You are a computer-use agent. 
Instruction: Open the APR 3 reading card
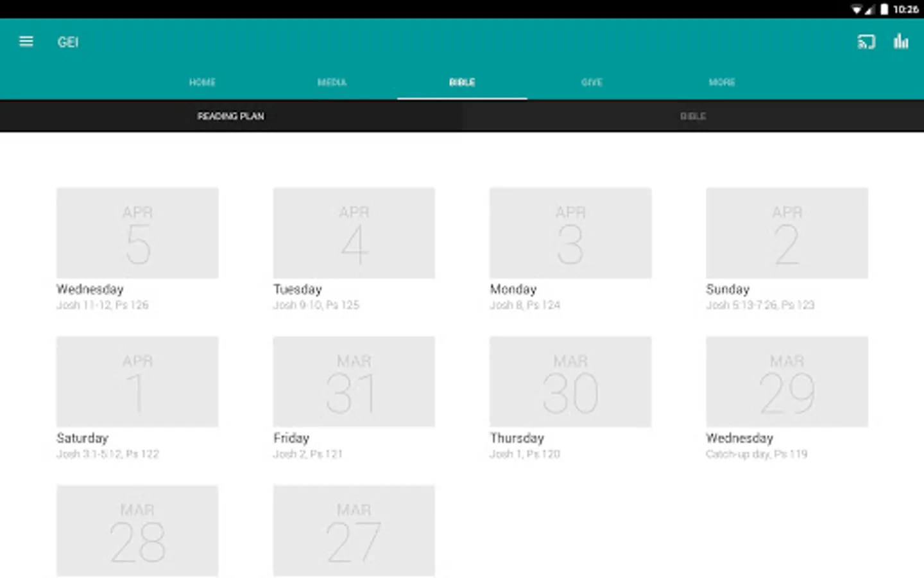point(570,233)
